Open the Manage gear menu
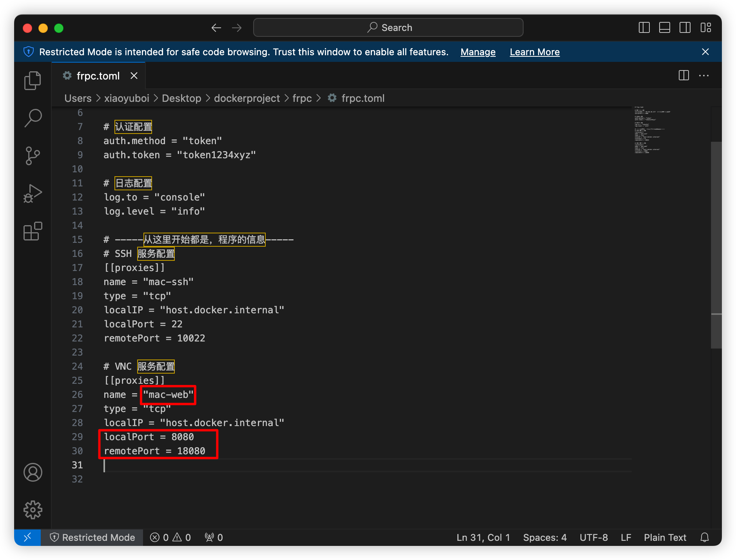Viewport: 736px width, 560px height. tap(33, 510)
